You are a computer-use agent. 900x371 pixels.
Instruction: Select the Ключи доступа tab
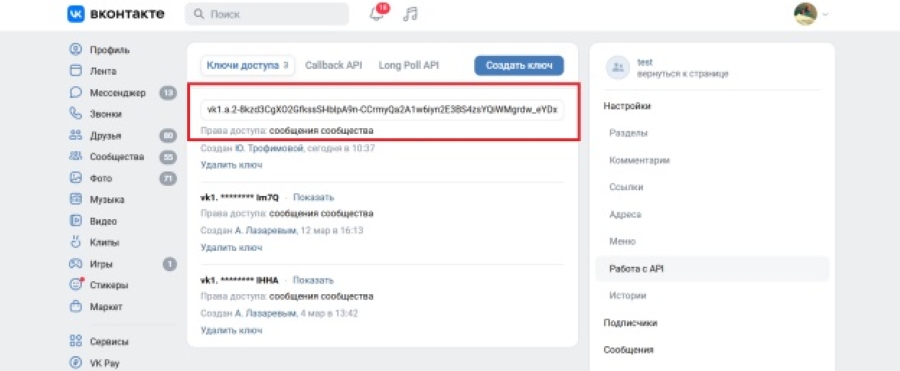(247, 65)
